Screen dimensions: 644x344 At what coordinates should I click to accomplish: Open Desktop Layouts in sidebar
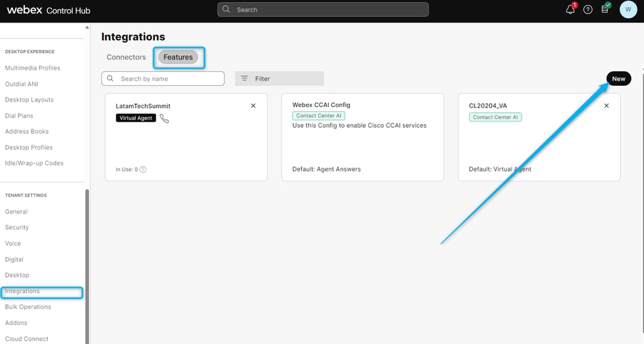[x=29, y=99]
